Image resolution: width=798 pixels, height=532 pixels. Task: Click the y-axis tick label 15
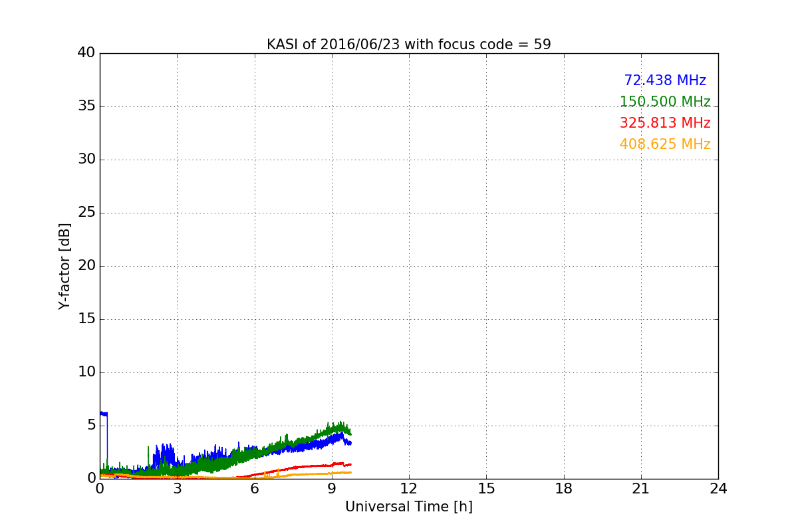(86, 319)
